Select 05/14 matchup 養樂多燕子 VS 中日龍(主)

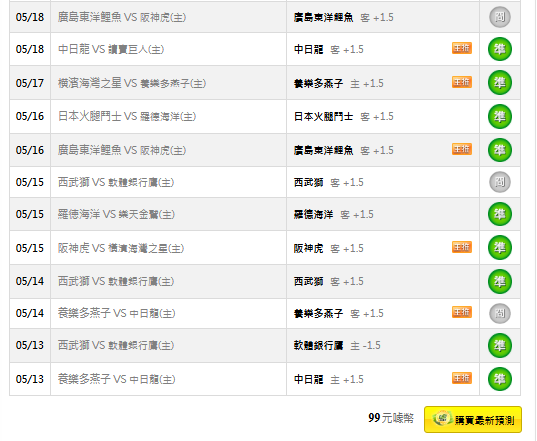click(116, 313)
